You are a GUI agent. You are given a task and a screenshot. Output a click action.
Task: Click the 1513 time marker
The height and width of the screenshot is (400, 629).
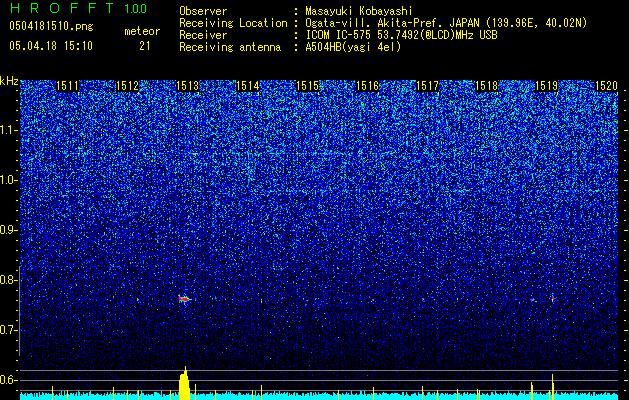(187, 86)
